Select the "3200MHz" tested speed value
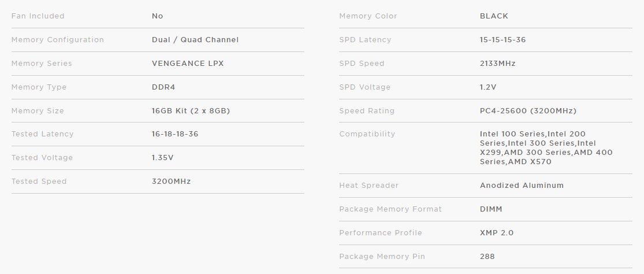644x274 pixels. tap(171, 182)
